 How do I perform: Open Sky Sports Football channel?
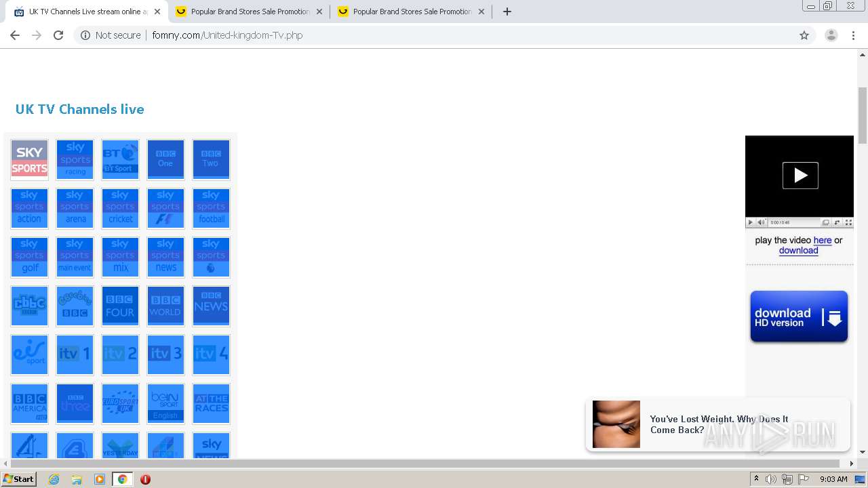click(211, 208)
